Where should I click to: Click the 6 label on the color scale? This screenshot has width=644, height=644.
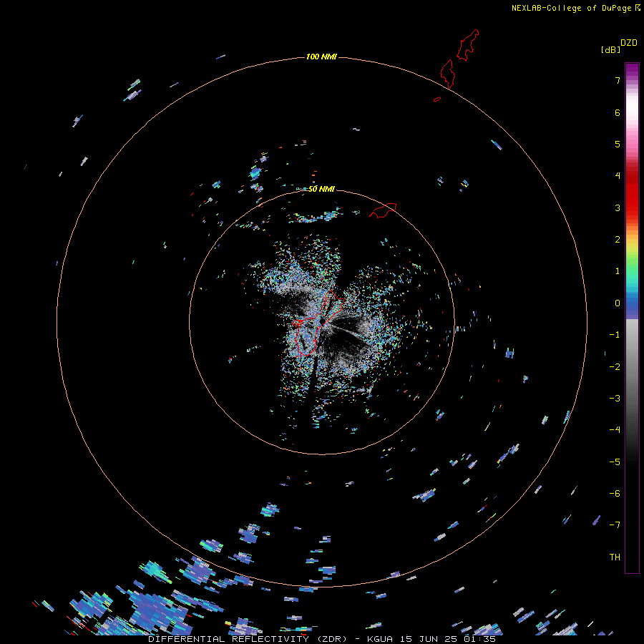pos(618,112)
